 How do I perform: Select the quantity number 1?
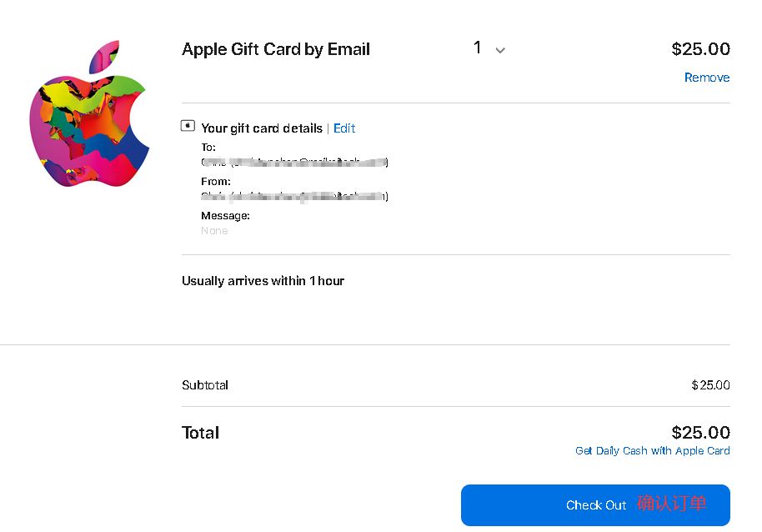coord(478,48)
